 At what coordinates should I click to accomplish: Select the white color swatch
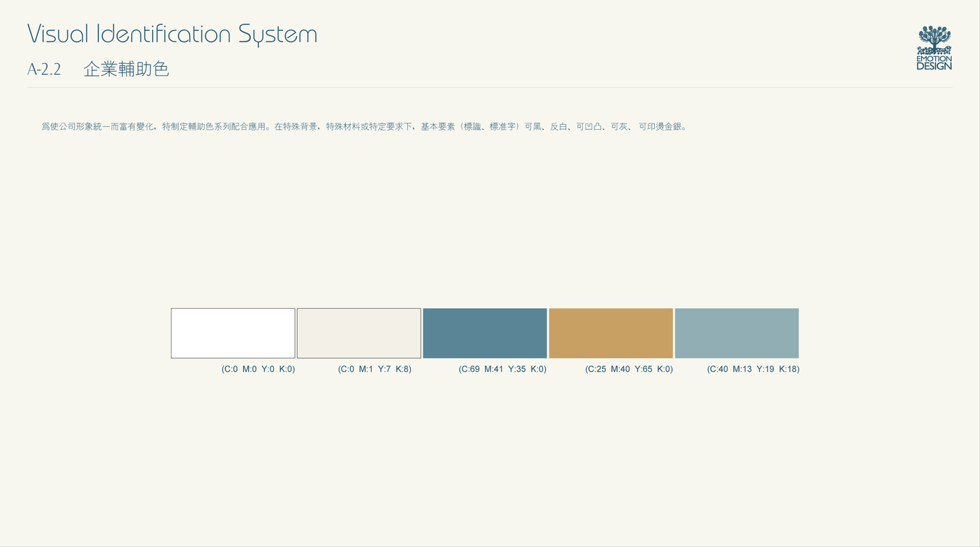click(x=233, y=333)
